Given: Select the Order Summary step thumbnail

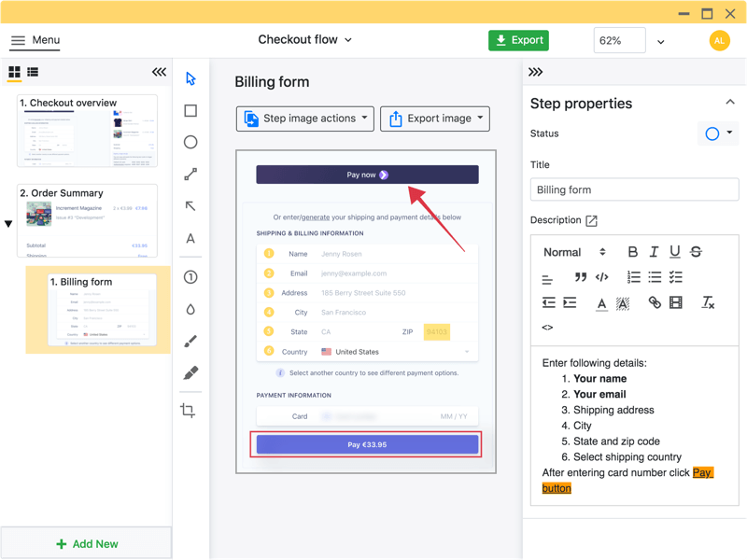Looking at the screenshot, I should (87, 221).
